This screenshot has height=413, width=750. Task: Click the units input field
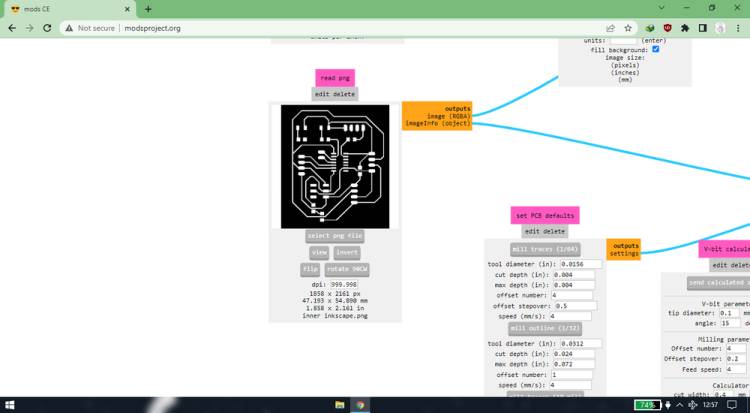[x=623, y=41]
